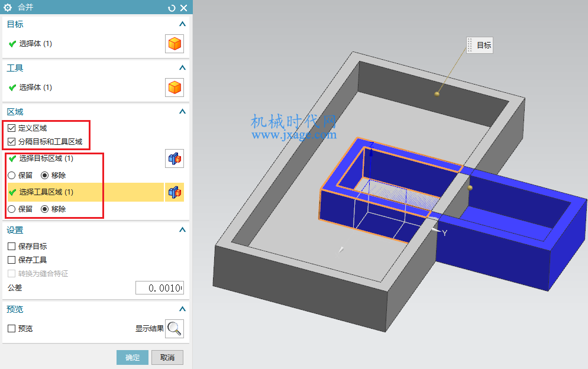This screenshot has height=369, width=588.
Task: Click the 确定 button
Action: coord(133,358)
